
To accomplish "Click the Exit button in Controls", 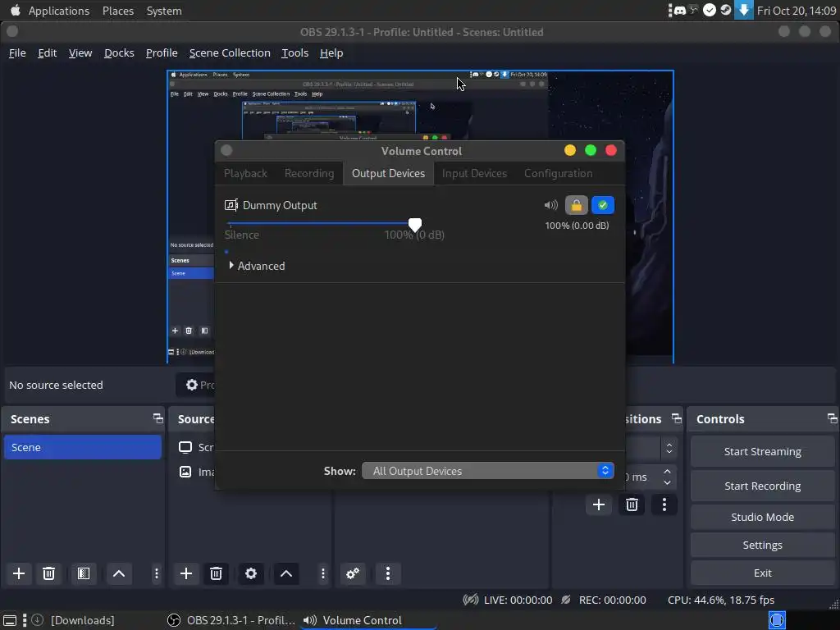I will point(762,573).
